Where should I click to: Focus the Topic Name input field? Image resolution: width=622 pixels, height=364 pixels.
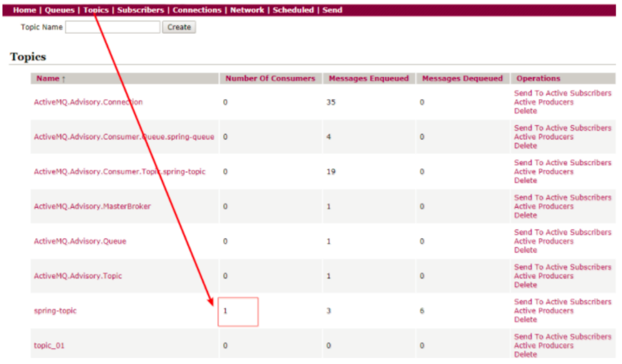tap(113, 27)
